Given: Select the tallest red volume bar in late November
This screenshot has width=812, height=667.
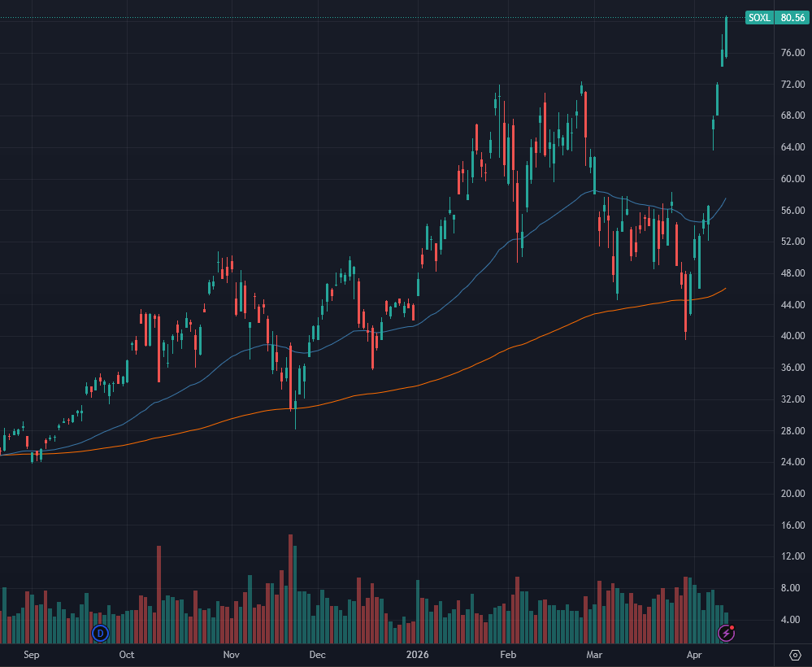Looking at the screenshot, I should (x=290, y=589).
